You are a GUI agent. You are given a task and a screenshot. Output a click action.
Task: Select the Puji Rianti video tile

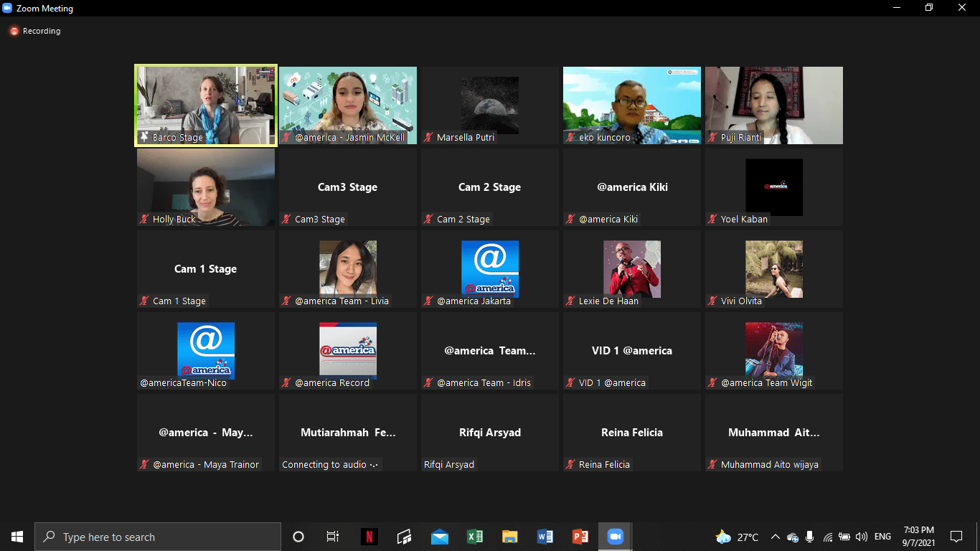click(x=774, y=105)
